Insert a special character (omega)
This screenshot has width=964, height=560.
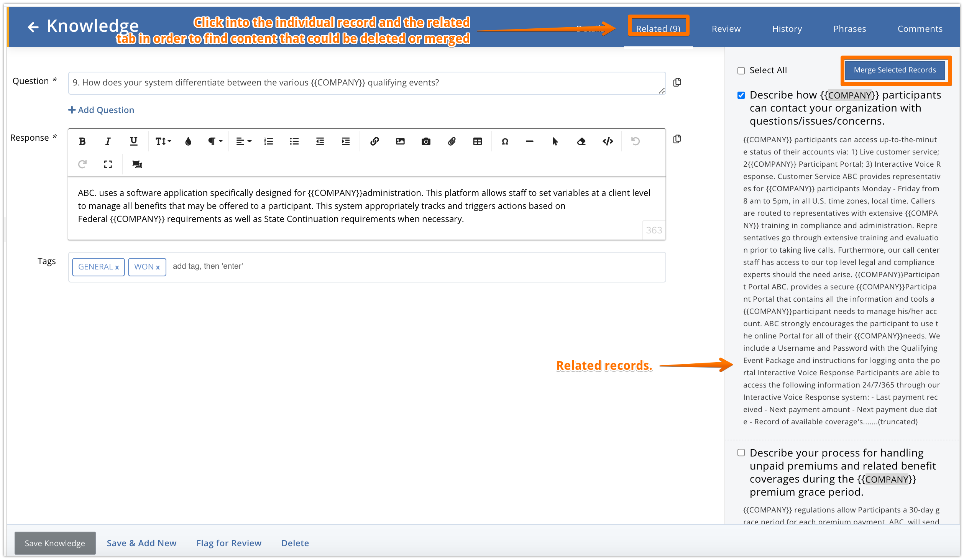click(505, 141)
